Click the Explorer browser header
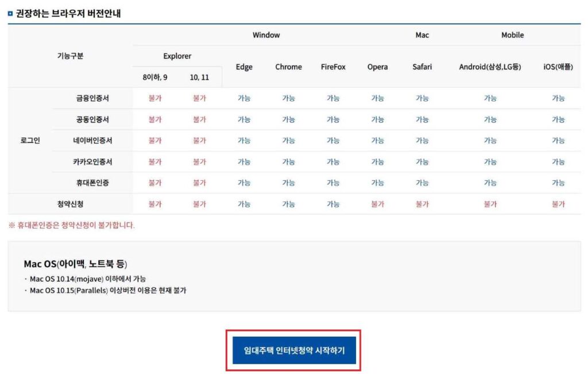The width and height of the screenshot is (588, 374). 176,56
